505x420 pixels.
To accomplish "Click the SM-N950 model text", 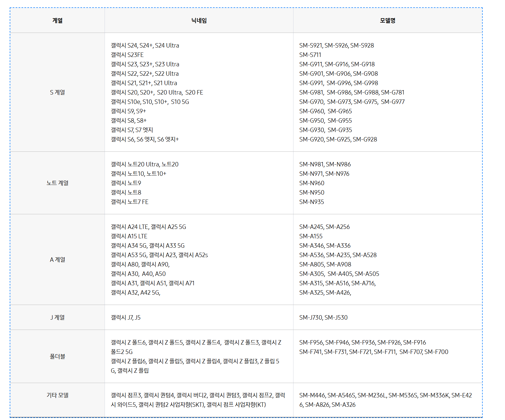I will (312, 193).
